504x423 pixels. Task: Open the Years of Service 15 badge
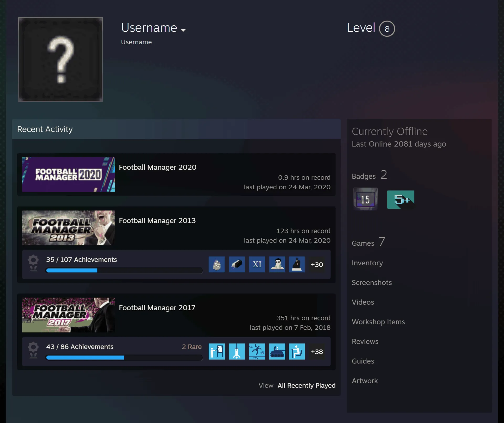pos(365,199)
